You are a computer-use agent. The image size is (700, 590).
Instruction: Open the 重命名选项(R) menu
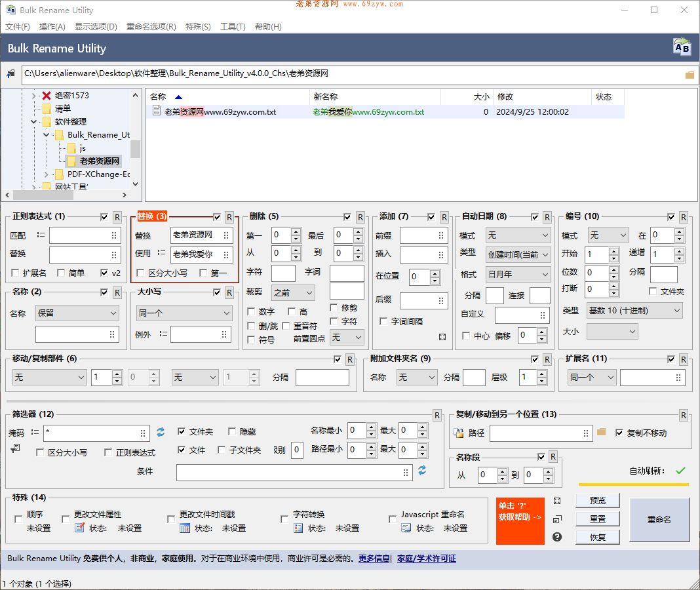coord(151,27)
